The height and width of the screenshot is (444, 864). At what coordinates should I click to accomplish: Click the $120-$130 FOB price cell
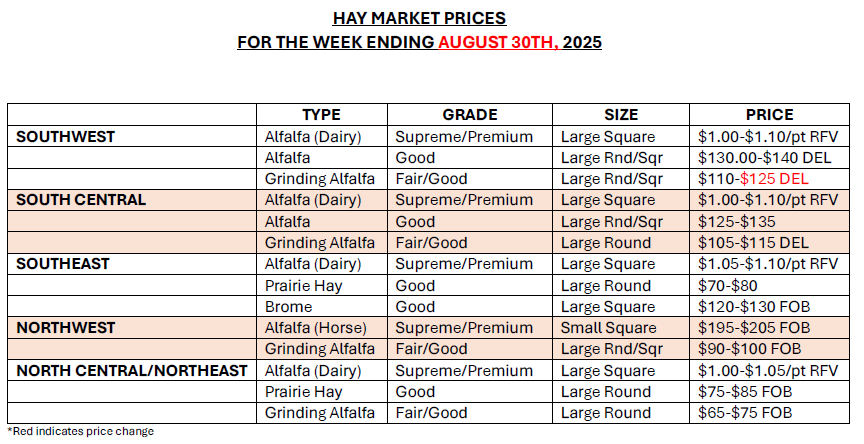point(748,307)
